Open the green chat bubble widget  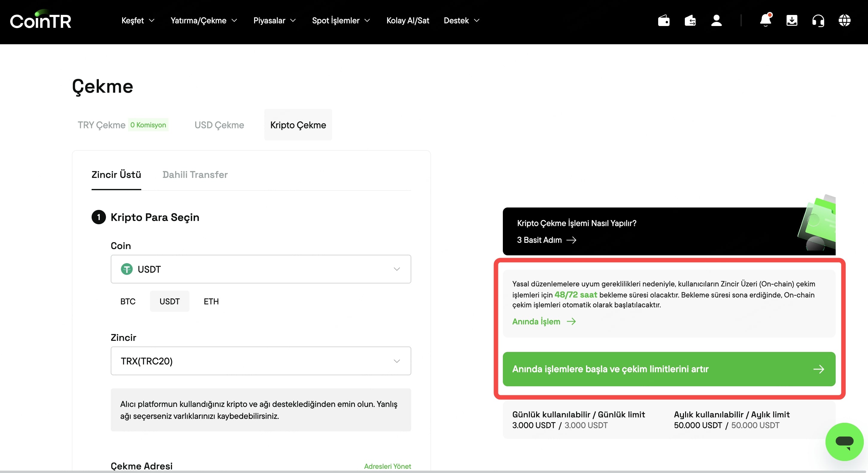coord(844,441)
